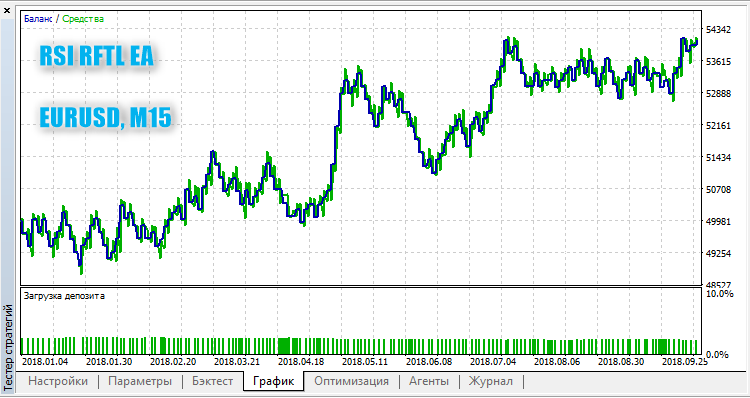Click the 2018.08.06 date label

pyautogui.click(x=557, y=361)
